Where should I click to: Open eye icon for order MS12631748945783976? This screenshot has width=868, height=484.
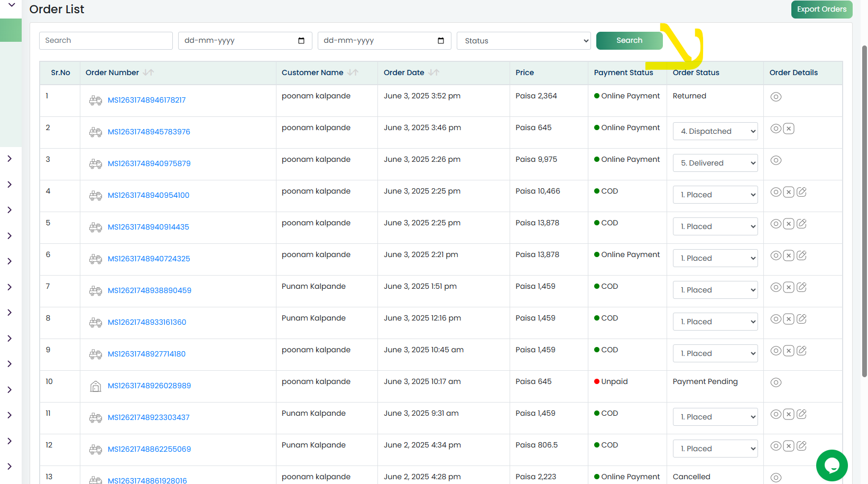point(775,129)
